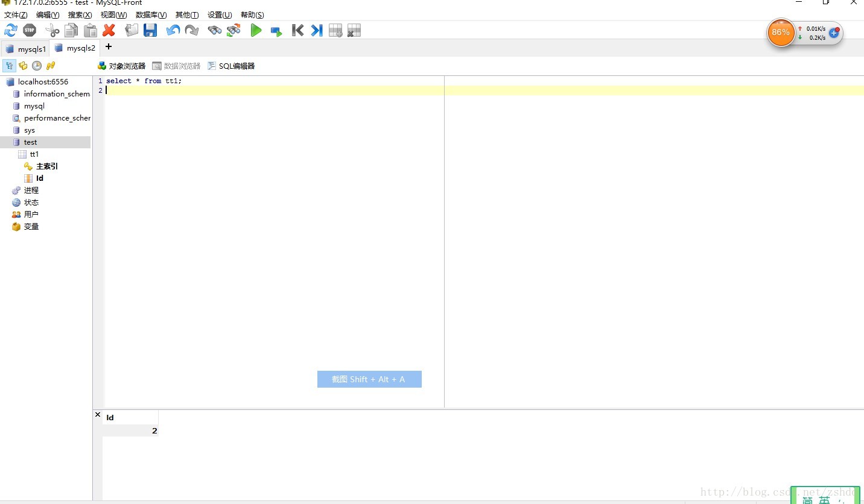
Task: Open the 其他(T) menu
Action: 187,14
